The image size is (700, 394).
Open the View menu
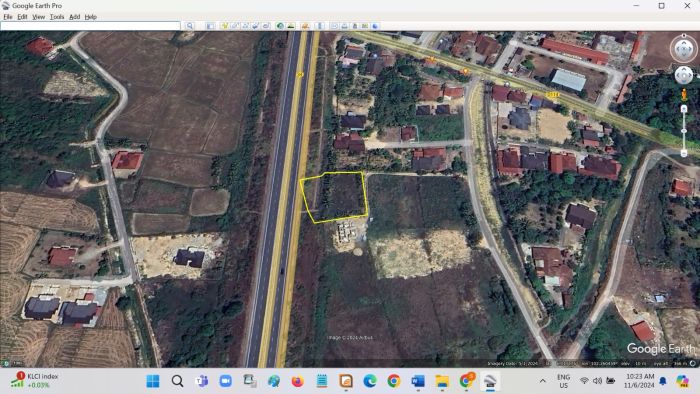(x=38, y=17)
